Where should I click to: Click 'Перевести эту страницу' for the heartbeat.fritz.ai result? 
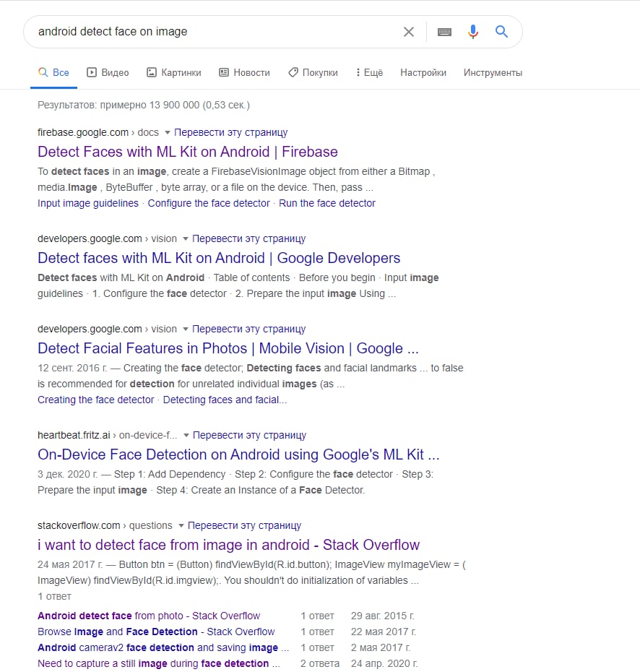point(249,436)
